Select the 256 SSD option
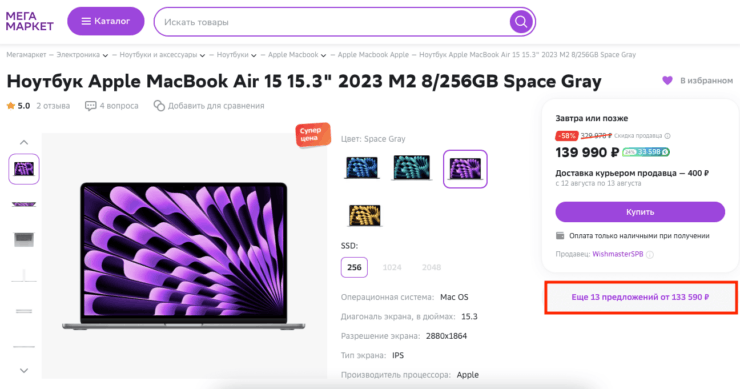740x389 pixels. tap(354, 267)
